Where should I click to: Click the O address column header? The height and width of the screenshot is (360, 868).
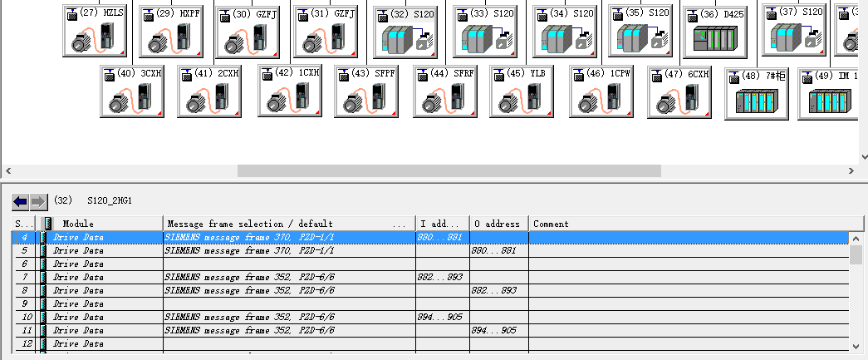click(498, 224)
